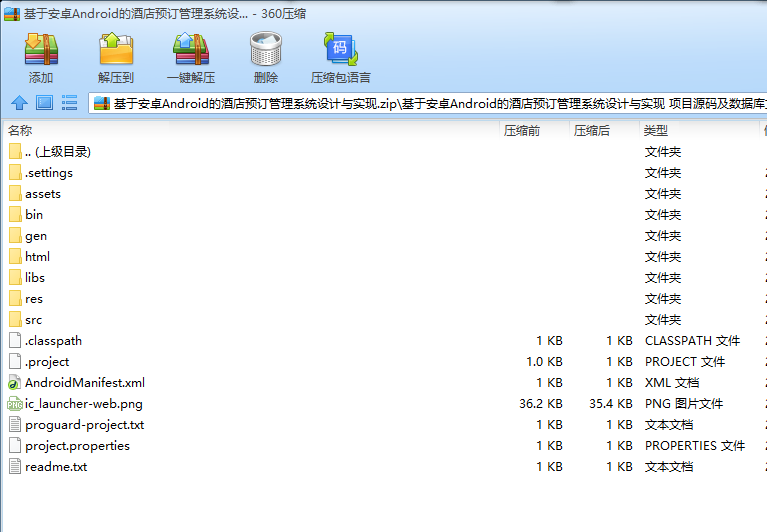Image resolution: width=767 pixels, height=532 pixels.
Task: Click the 'XML 文档' type cell
Action: (672, 383)
